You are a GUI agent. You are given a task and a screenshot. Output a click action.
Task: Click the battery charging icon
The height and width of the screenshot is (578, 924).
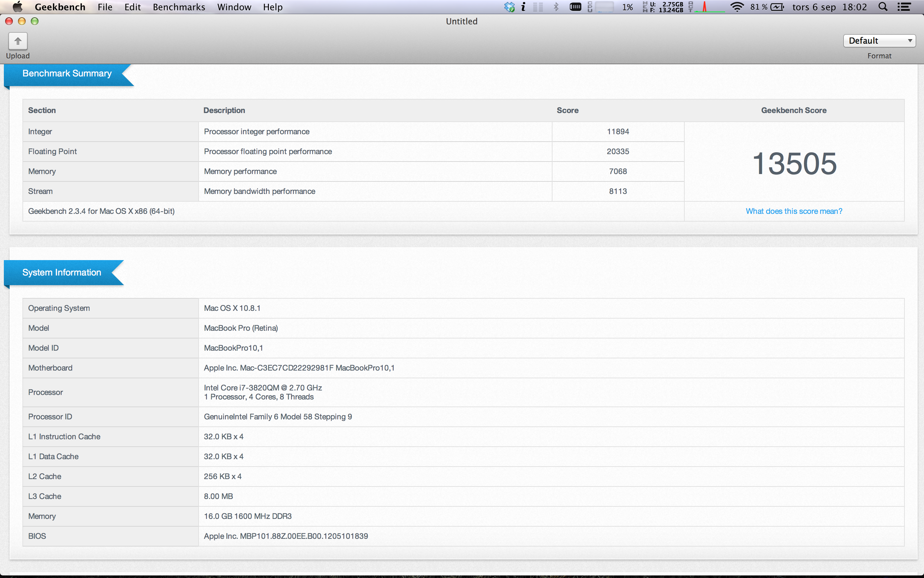click(777, 7)
